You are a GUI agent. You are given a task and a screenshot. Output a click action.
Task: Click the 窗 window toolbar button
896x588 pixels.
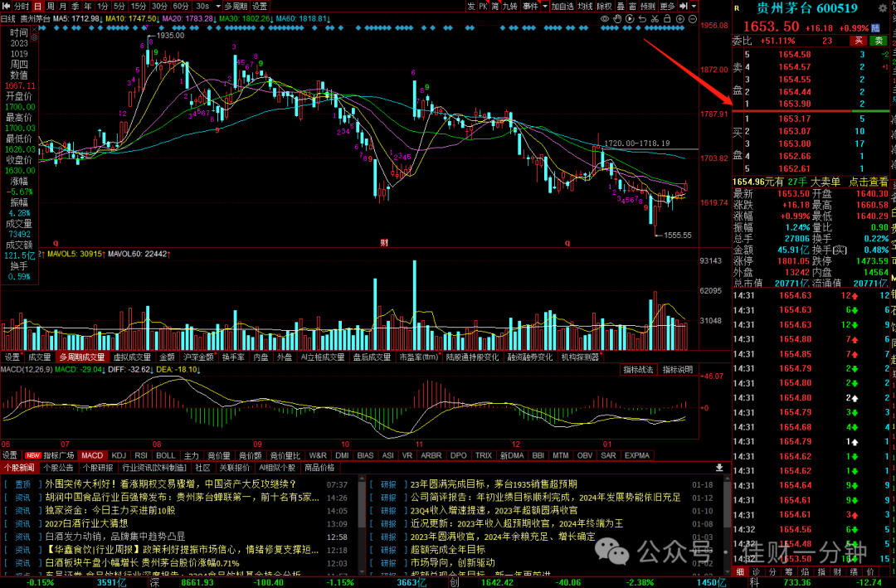coord(632,6)
